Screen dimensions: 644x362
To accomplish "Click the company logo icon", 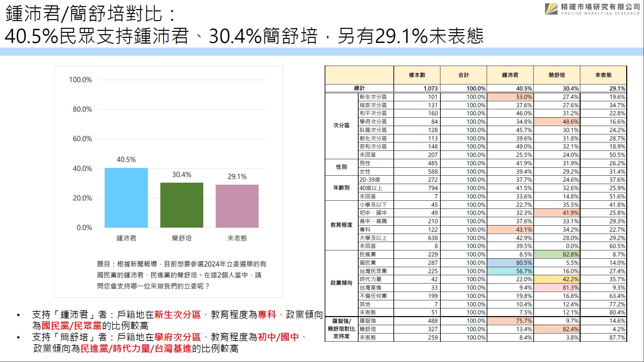I will click(x=551, y=9).
